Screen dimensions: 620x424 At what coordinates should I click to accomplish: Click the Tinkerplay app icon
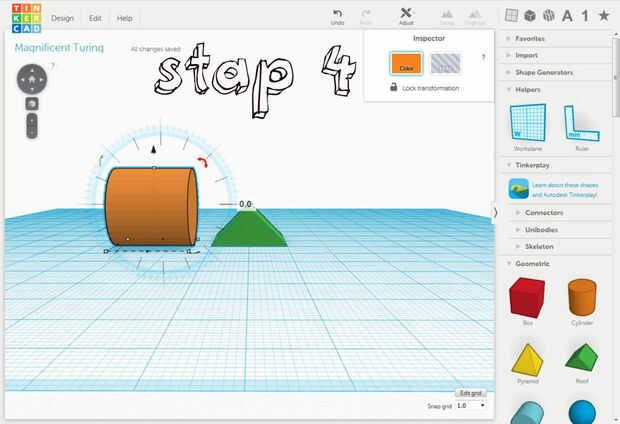pyautogui.click(x=519, y=189)
